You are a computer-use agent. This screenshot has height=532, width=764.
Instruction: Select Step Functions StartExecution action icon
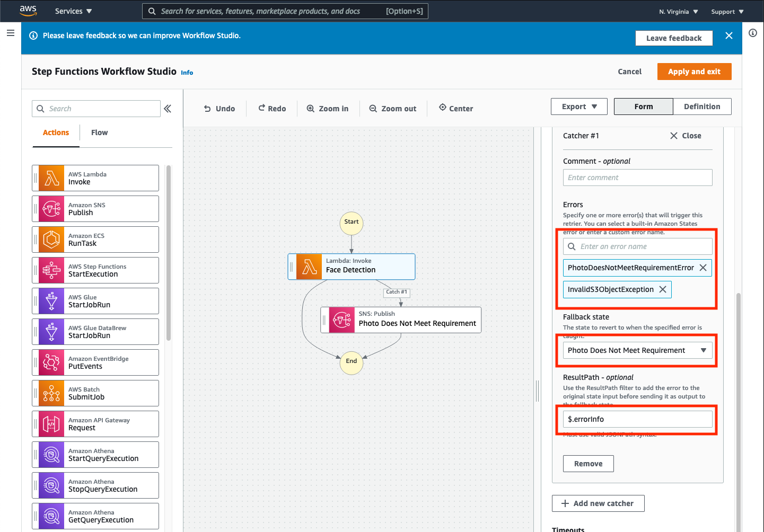(x=51, y=270)
